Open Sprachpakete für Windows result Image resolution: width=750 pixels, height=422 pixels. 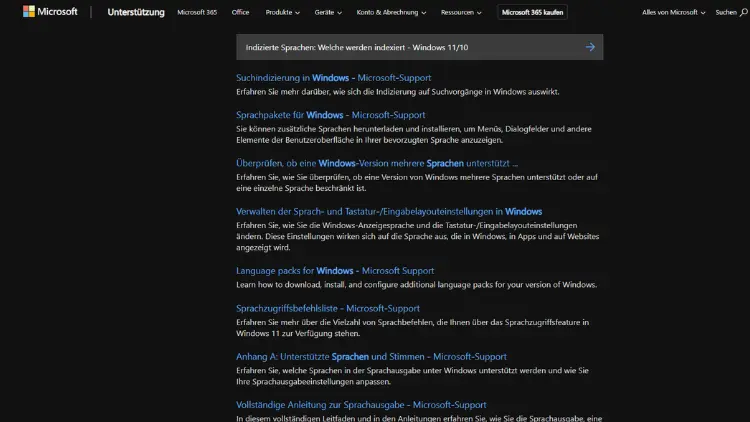pos(331,115)
